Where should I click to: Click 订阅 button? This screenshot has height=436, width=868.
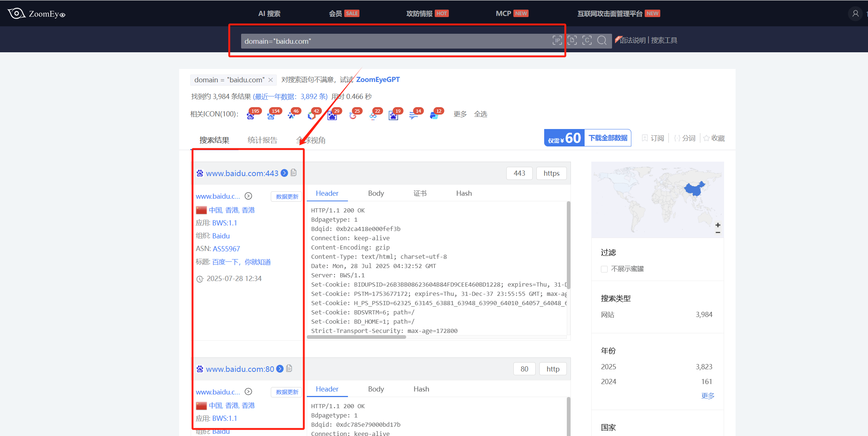click(653, 138)
